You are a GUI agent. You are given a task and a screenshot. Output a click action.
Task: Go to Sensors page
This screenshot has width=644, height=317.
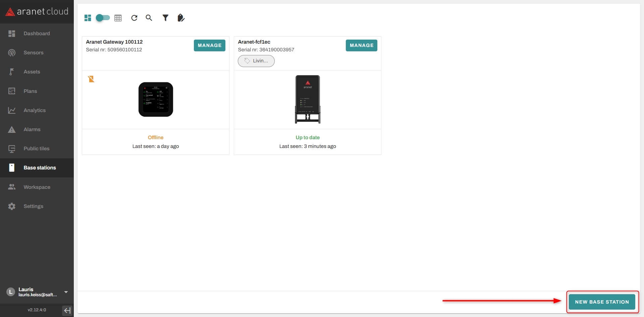[x=34, y=53]
